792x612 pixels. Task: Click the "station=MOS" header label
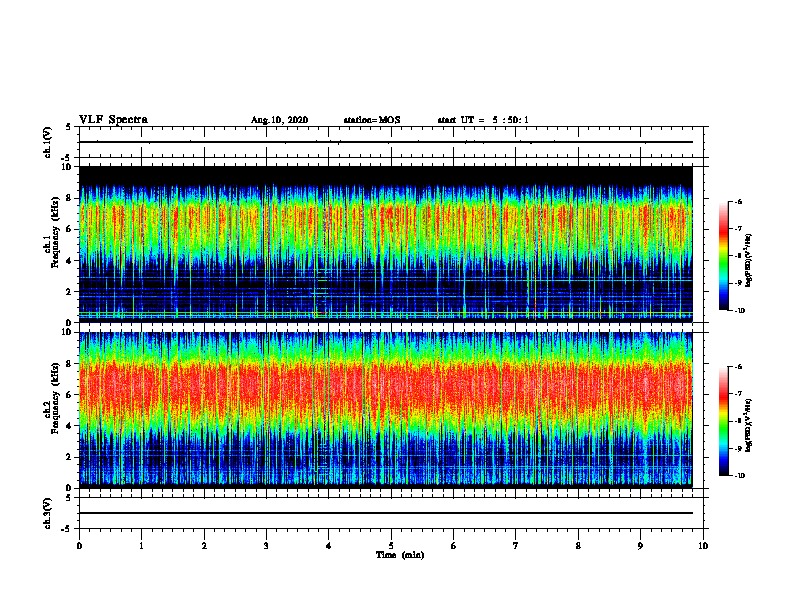[372, 120]
